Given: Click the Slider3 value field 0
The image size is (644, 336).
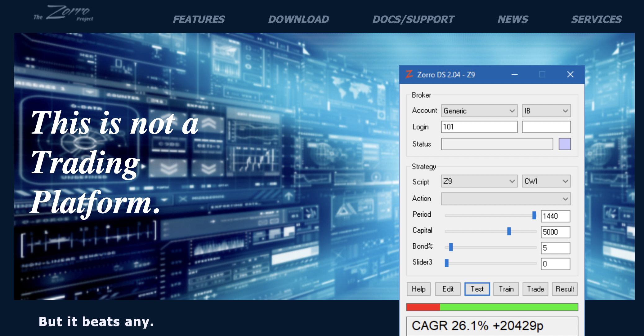Looking at the screenshot, I should coord(555,264).
